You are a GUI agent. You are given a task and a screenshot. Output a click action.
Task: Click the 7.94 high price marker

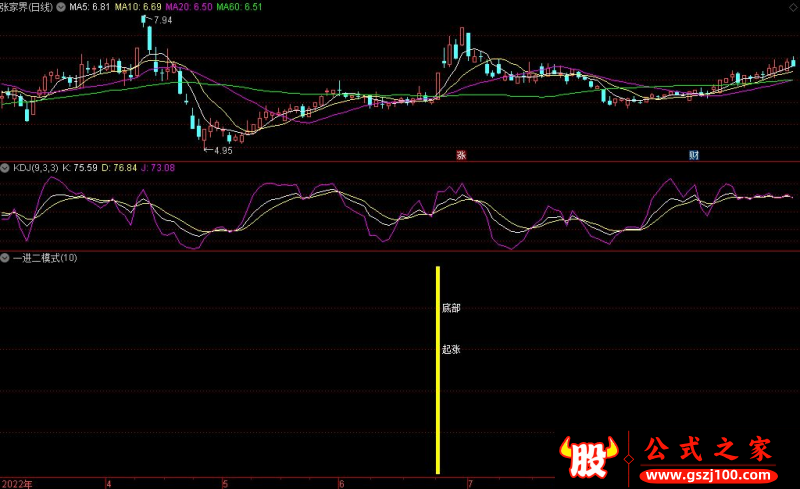click(x=162, y=20)
